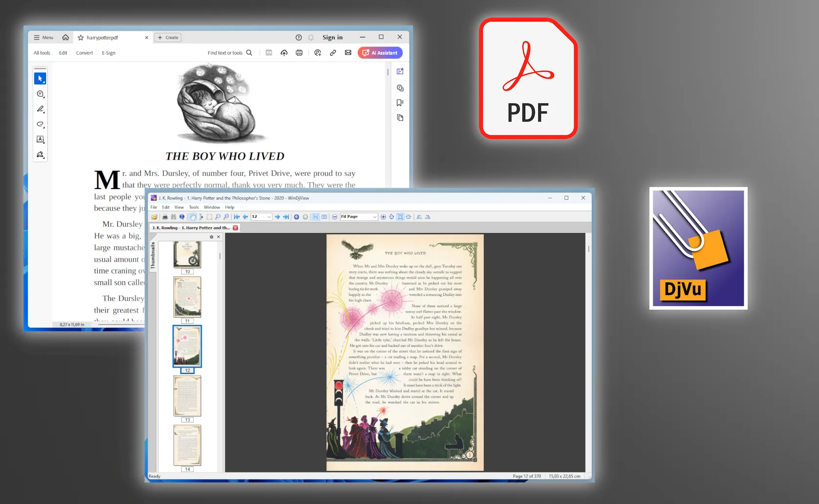
Task: Toggle single page layout mode
Action: [x=316, y=217]
